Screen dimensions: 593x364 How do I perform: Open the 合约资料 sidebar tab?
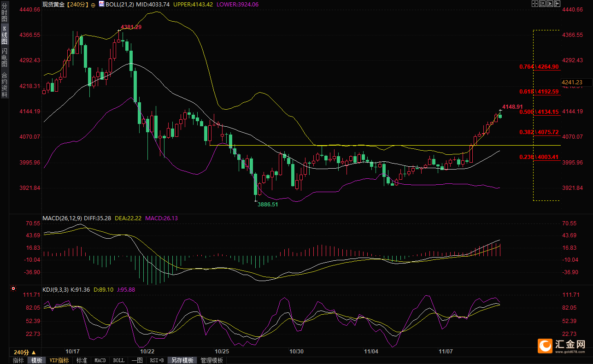click(5, 85)
